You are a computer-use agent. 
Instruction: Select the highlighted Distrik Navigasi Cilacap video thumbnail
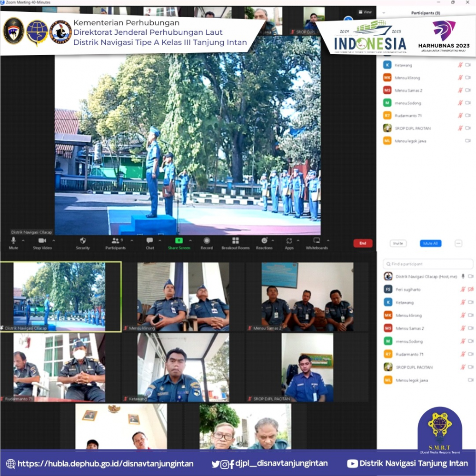pyautogui.click(x=61, y=297)
